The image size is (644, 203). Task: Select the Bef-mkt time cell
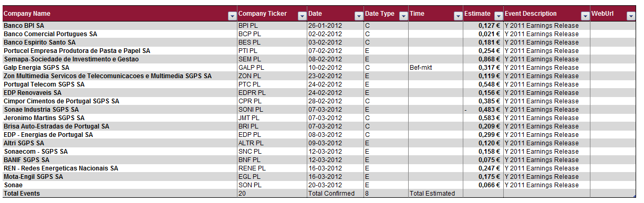tap(435, 68)
